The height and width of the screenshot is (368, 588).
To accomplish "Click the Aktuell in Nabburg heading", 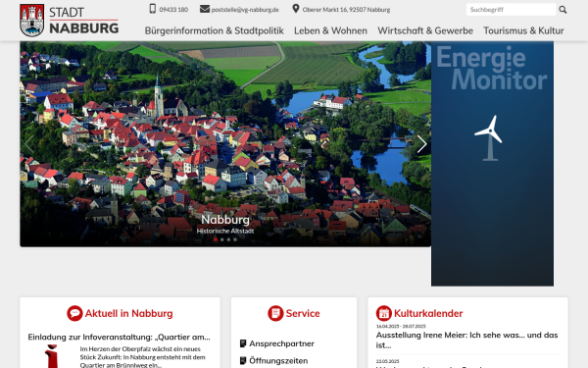I will pyautogui.click(x=128, y=313).
